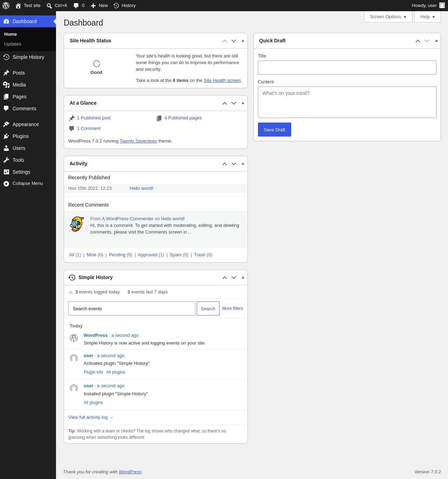
Task: Click the Settings sliders icon
Action: tap(6, 172)
